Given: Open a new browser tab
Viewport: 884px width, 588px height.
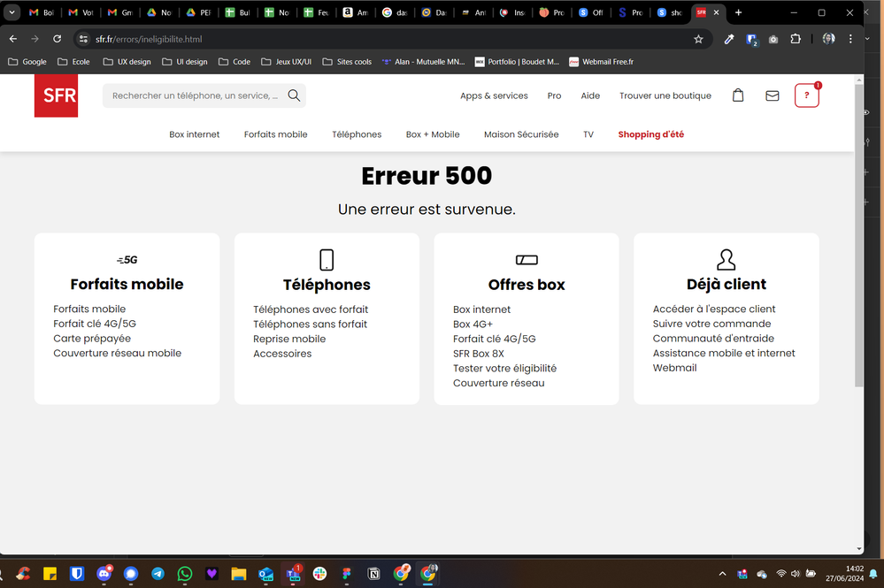Looking at the screenshot, I should [x=739, y=12].
